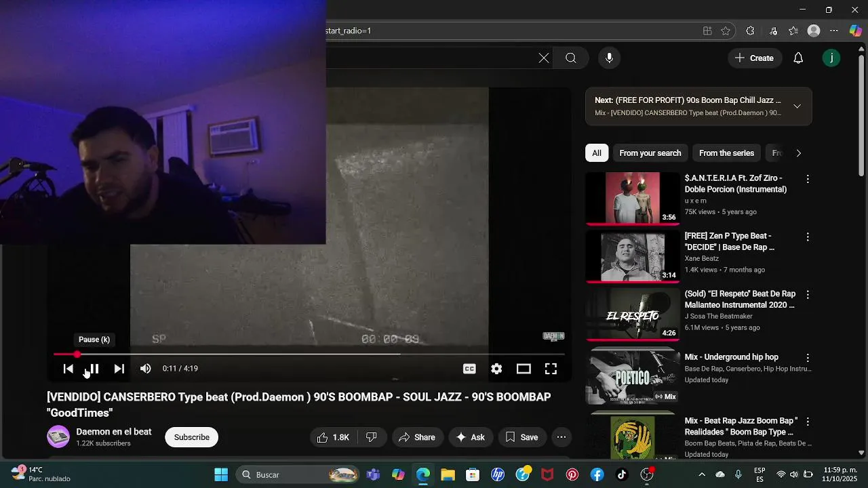Click the YouTube search magnifier button

[571, 58]
